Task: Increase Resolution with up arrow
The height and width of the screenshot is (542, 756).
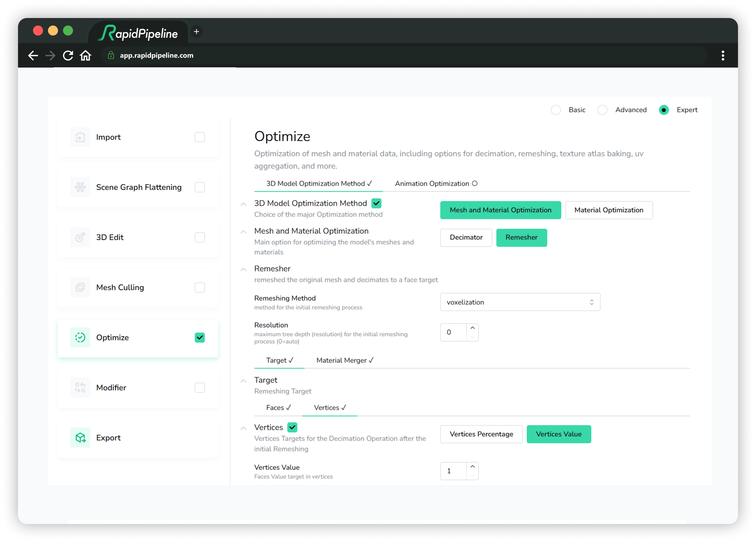Action: (472, 328)
